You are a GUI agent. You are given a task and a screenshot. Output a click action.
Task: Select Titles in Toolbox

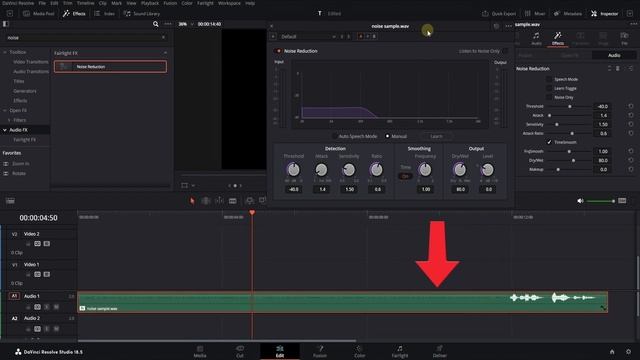tap(19, 81)
